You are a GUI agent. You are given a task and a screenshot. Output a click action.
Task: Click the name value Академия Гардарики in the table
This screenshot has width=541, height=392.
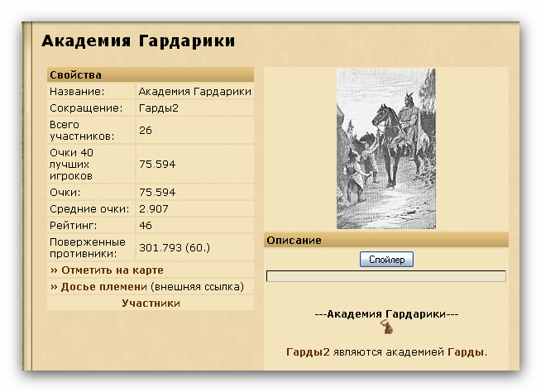tap(195, 92)
